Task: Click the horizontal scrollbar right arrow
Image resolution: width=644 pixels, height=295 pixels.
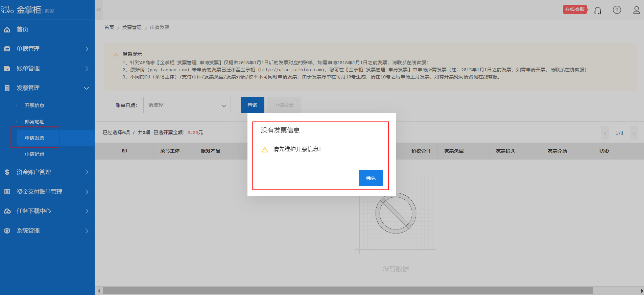Action: (641, 291)
